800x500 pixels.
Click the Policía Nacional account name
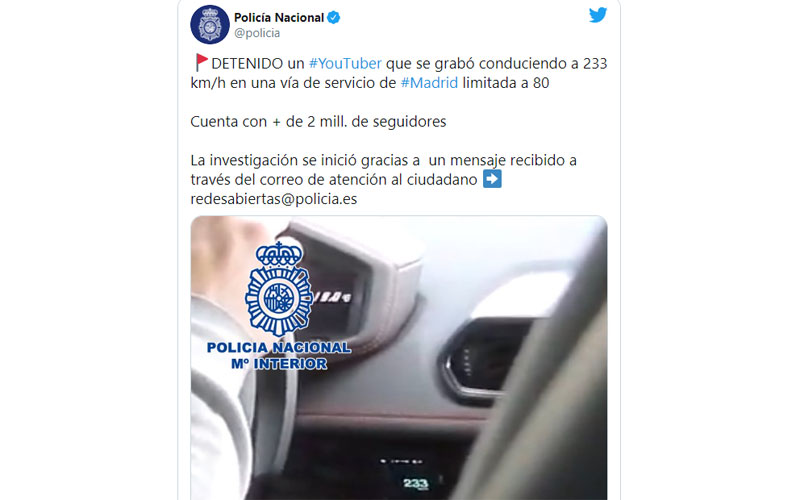click(x=279, y=18)
